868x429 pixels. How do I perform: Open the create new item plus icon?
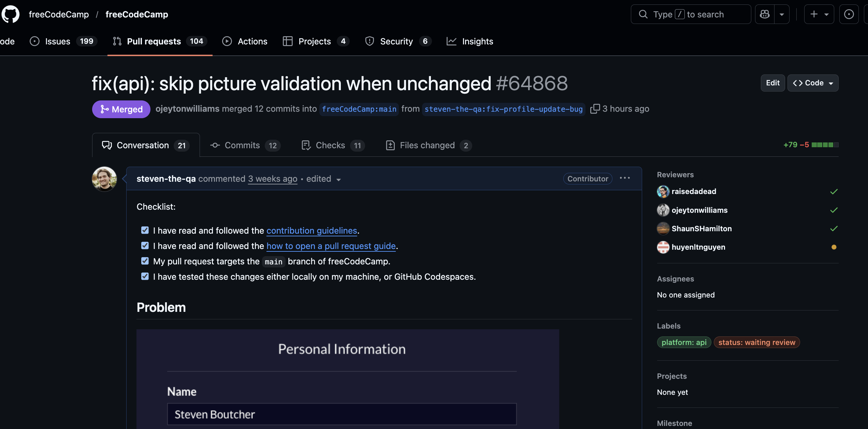(814, 14)
